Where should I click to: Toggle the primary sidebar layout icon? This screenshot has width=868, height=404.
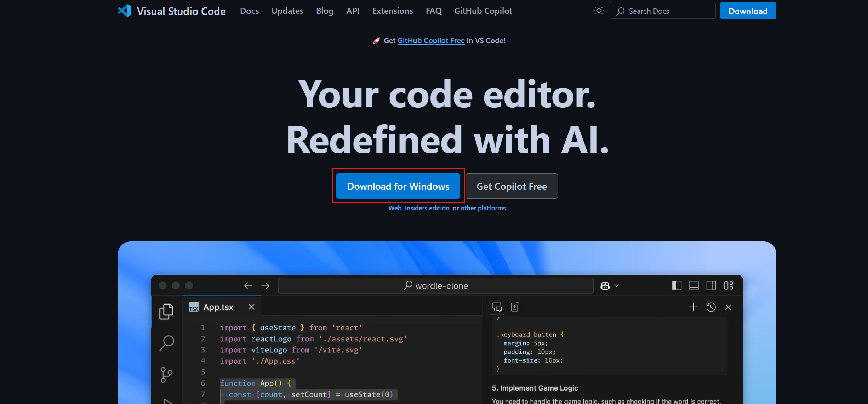click(676, 286)
